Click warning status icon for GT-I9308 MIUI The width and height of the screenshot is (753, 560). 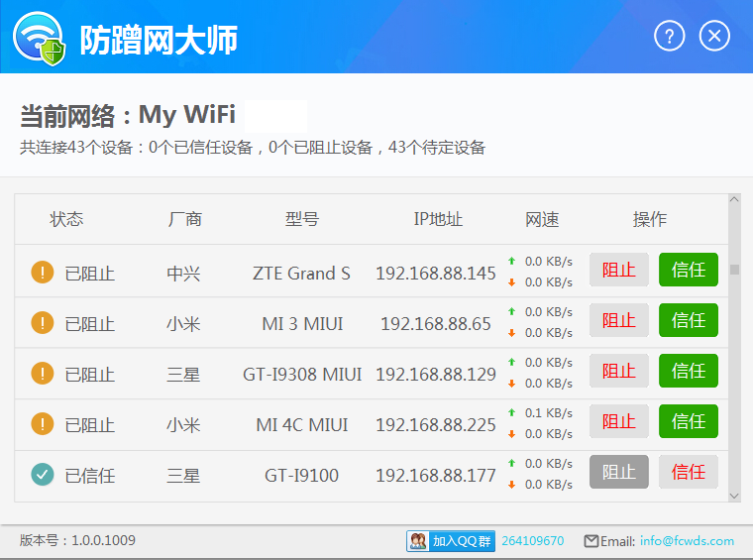point(43,374)
